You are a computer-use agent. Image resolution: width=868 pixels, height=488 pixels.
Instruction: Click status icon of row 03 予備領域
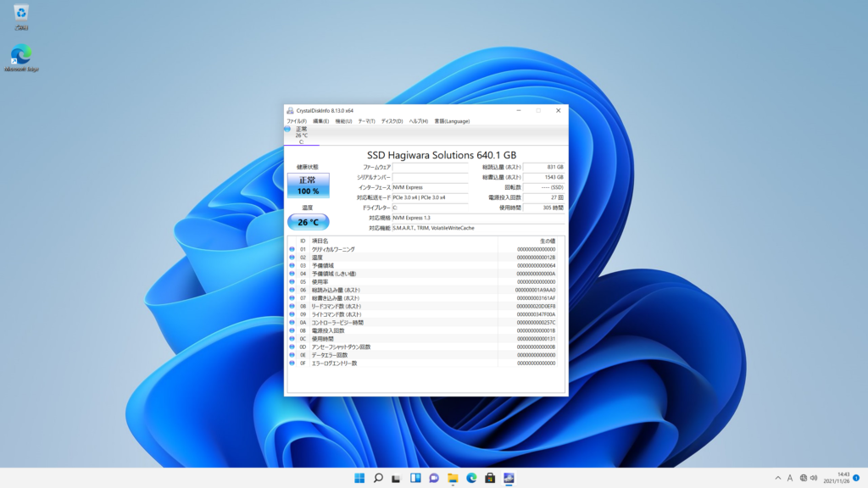(x=292, y=265)
